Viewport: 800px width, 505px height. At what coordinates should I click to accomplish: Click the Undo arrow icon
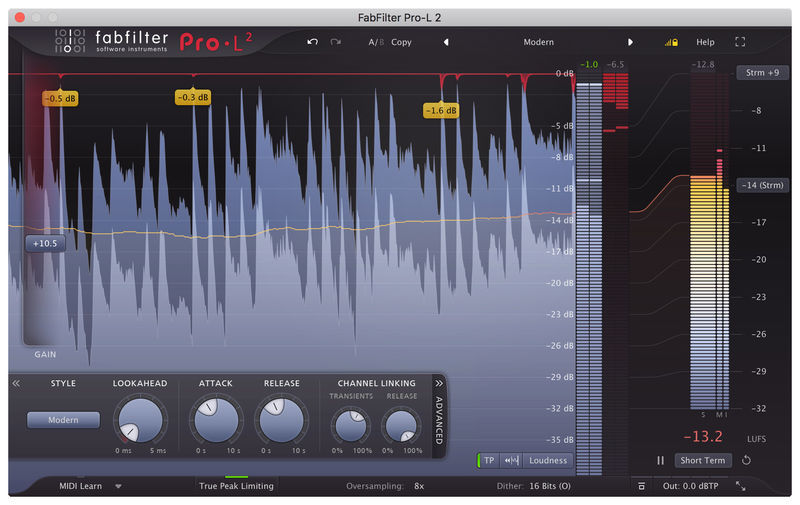click(x=312, y=42)
